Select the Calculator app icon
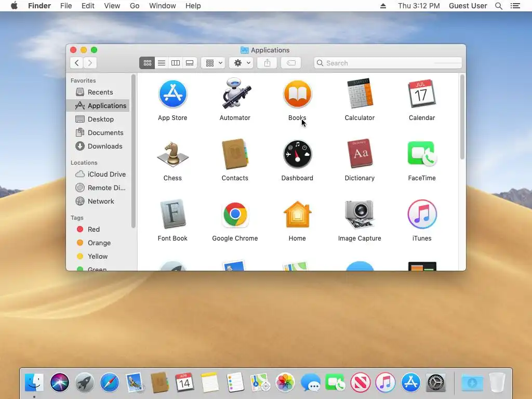 click(360, 94)
